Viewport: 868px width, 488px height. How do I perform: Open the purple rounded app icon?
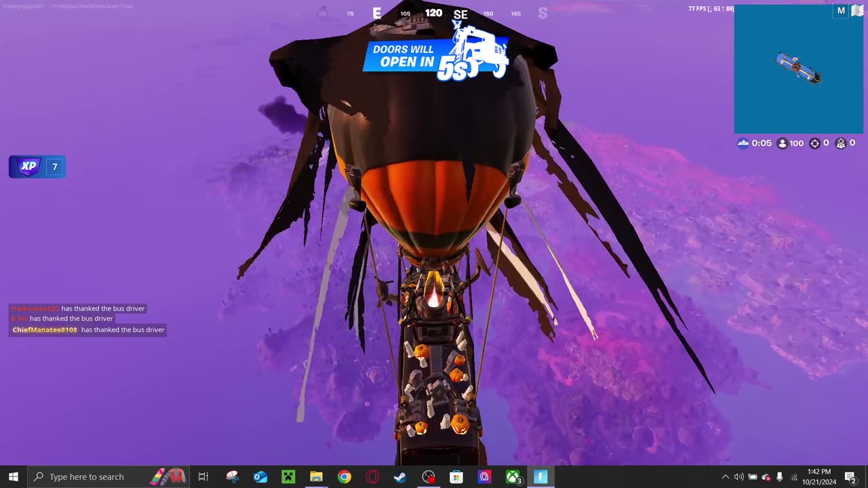[x=484, y=476]
